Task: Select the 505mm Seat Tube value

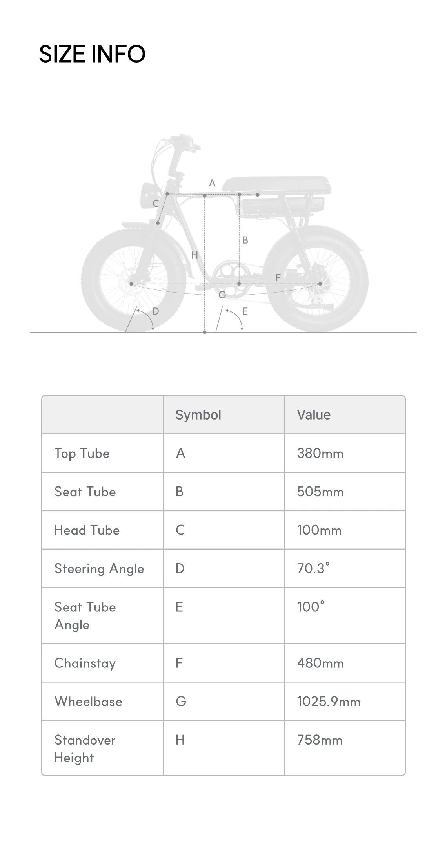Action: pos(320,492)
